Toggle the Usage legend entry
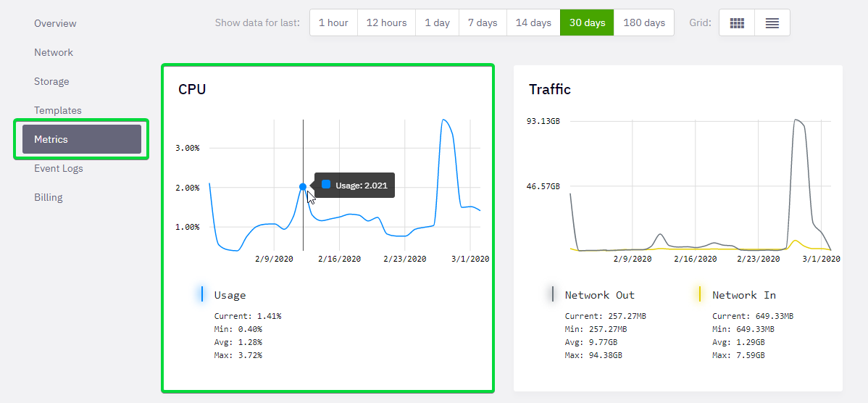868x403 pixels. [230, 295]
